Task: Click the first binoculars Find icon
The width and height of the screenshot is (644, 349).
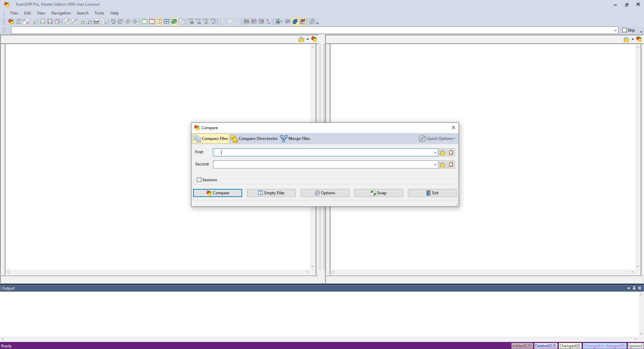Action: 247,22
